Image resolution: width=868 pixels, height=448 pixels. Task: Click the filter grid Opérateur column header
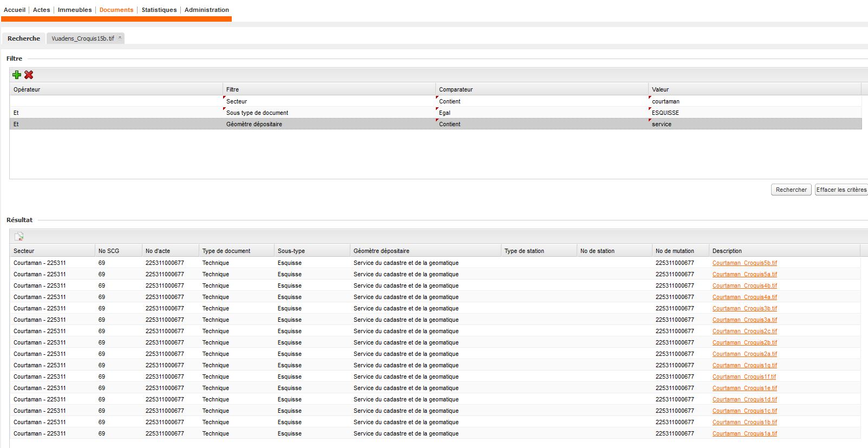tap(116, 89)
